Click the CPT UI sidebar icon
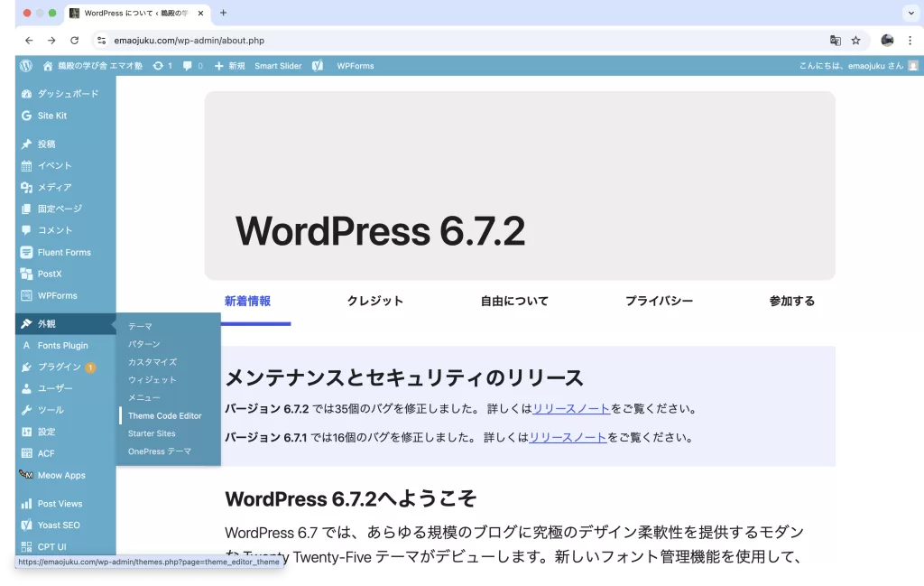 (x=26, y=546)
